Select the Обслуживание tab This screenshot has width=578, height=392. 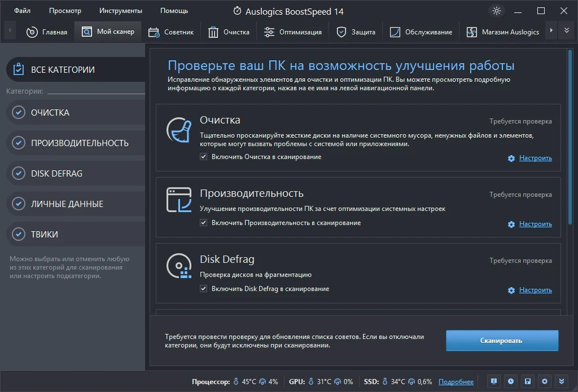(x=421, y=32)
